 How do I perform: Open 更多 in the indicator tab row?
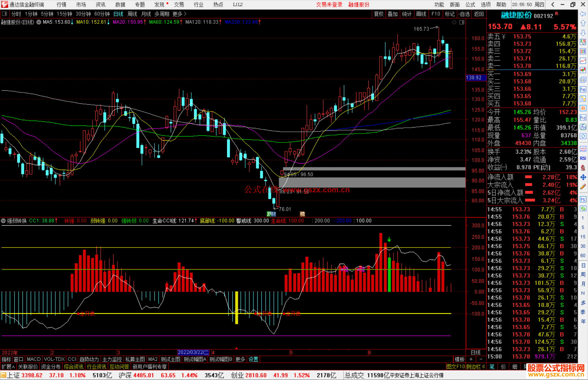(x=240, y=359)
